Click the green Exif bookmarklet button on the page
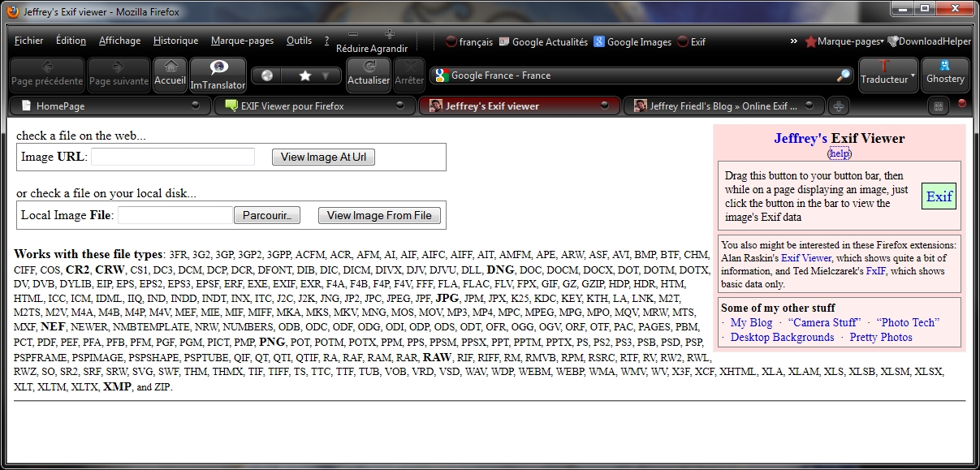 (939, 196)
